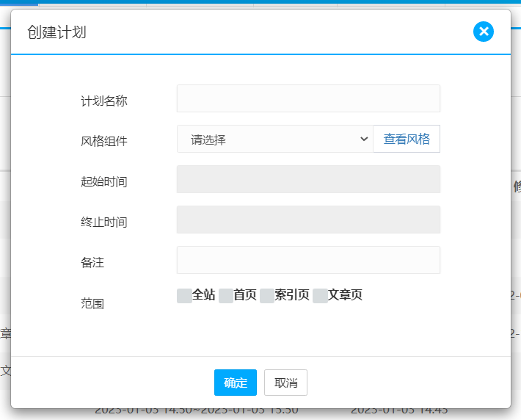
Task: Select the 文章页 checkbox
Action: (320, 296)
